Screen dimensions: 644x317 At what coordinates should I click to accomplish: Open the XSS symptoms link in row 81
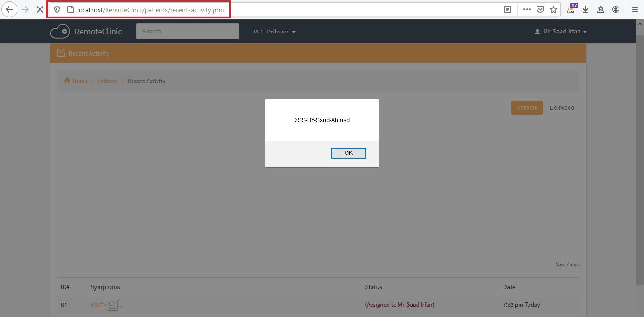point(107,305)
